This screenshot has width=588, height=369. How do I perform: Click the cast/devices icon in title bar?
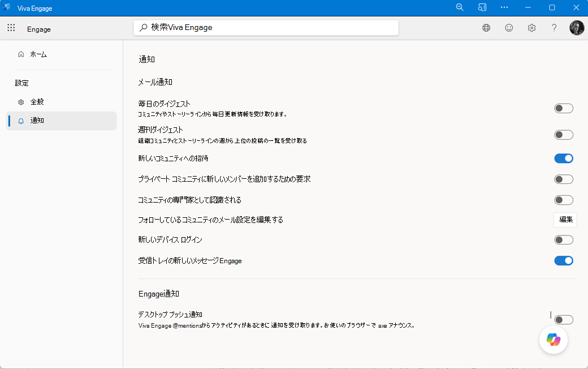[x=482, y=7]
